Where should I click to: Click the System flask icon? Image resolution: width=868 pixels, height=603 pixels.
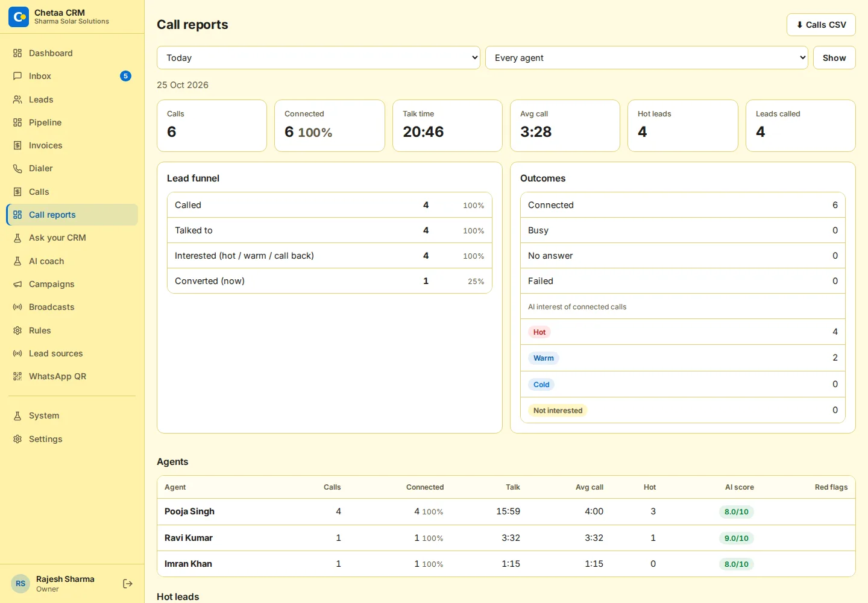(x=17, y=415)
